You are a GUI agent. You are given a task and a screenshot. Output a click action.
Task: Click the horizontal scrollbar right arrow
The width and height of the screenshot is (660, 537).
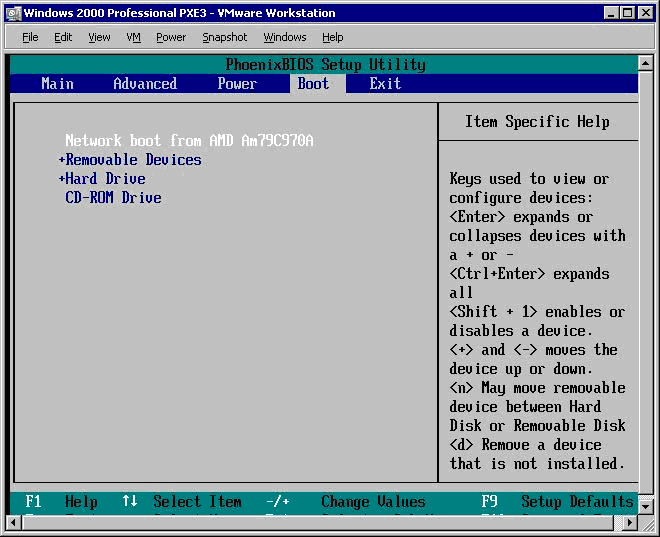point(630,523)
